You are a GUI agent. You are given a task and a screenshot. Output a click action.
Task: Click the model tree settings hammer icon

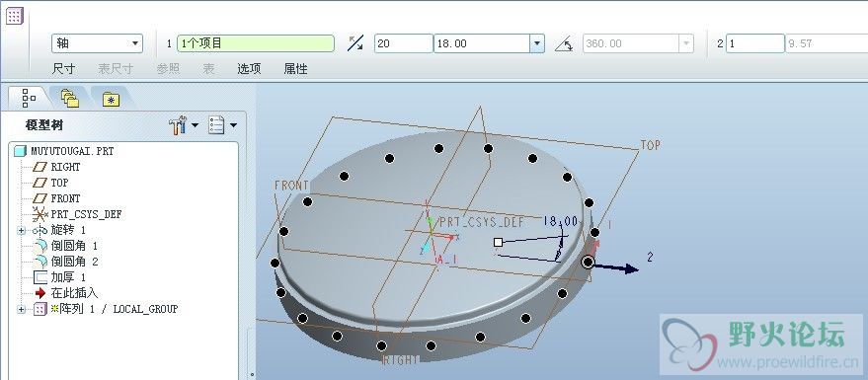(x=184, y=125)
